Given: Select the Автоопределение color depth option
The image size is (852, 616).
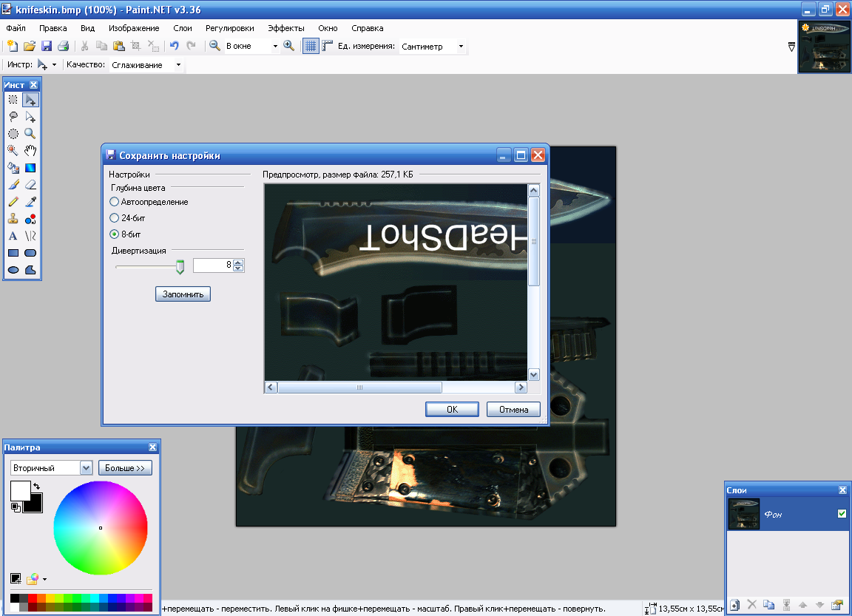Looking at the screenshot, I should [114, 202].
